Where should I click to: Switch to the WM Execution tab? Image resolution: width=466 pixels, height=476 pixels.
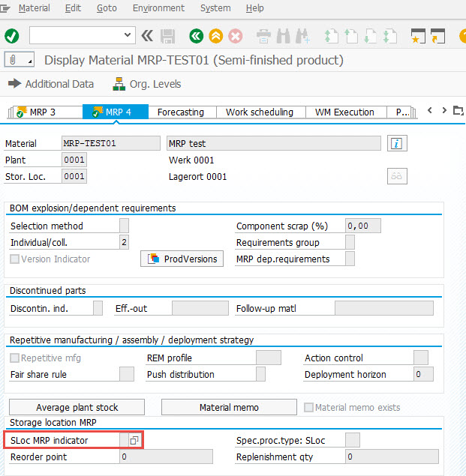[x=346, y=112]
